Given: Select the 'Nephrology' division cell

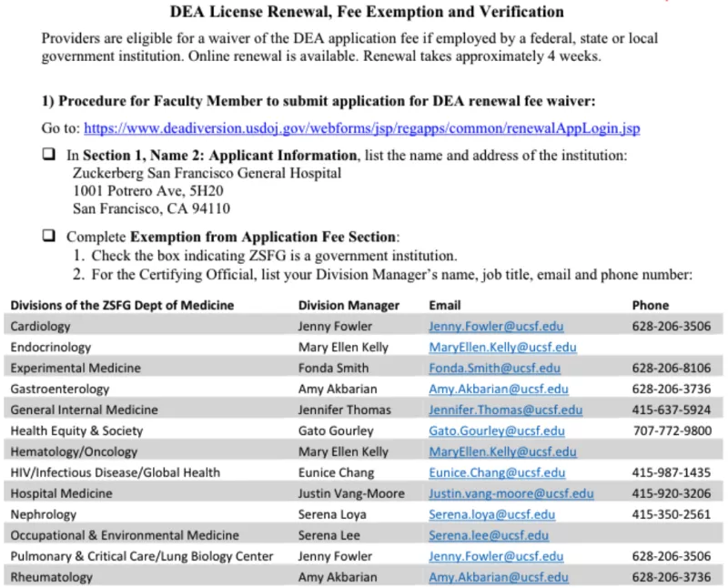Looking at the screenshot, I should 43,514.
